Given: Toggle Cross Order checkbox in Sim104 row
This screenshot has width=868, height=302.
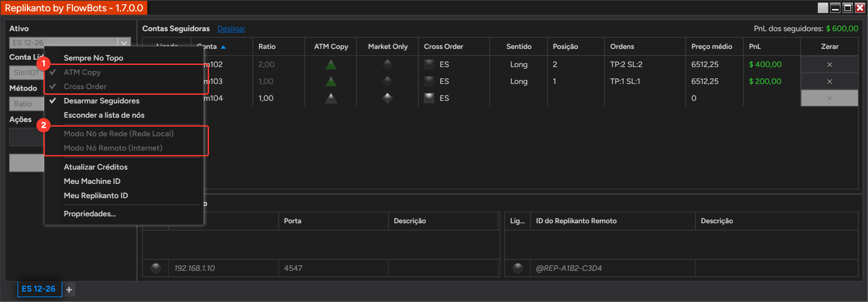Looking at the screenshot, I should pyautogui.click(x=429, y=98).
